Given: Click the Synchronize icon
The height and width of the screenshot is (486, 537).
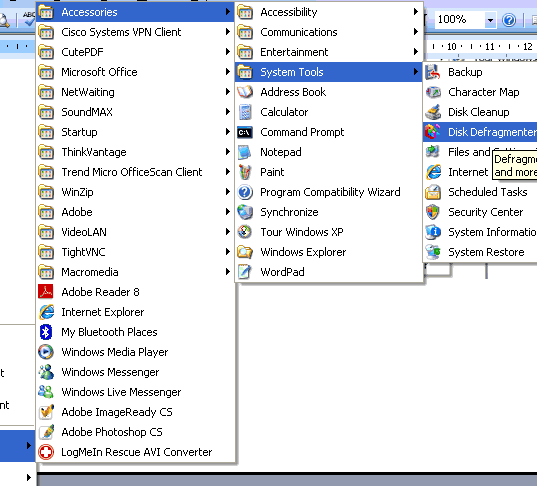Looking at the screenshot, I should tap(245, 212).
